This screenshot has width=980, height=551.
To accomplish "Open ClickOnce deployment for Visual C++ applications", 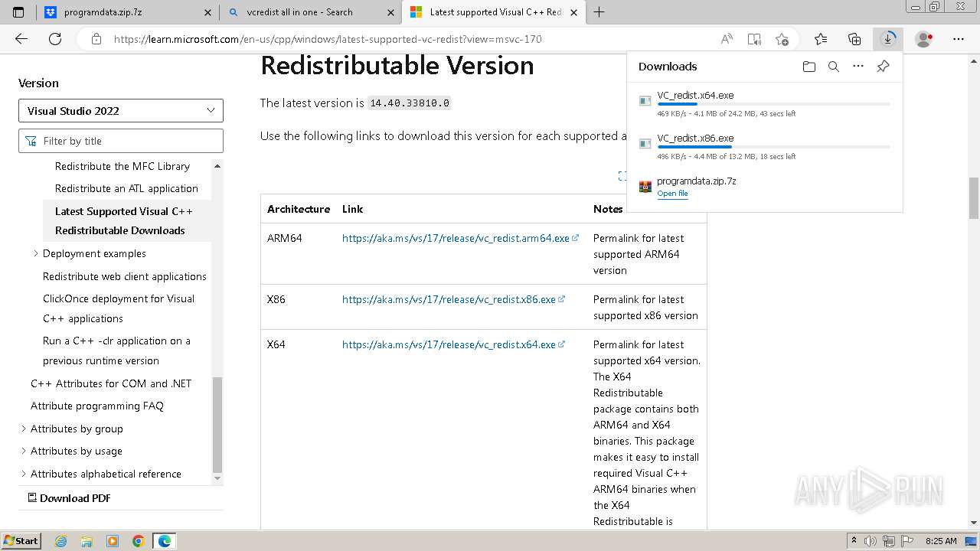I will point(119,308).
